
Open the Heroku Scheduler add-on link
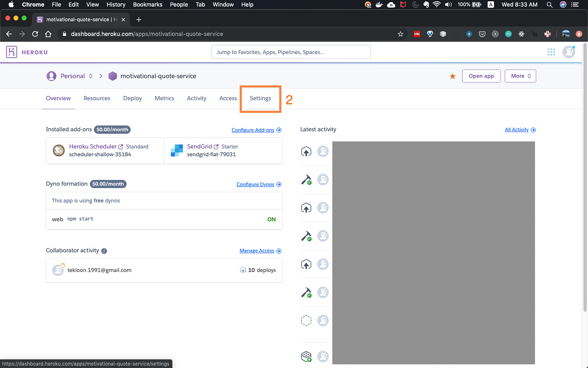click(96, 146)
